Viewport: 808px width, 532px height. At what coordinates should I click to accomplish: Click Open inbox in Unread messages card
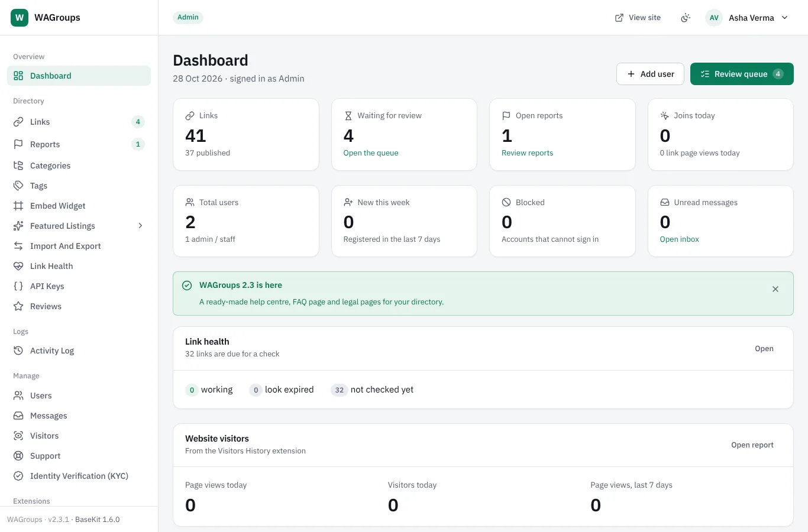[679, 239]
